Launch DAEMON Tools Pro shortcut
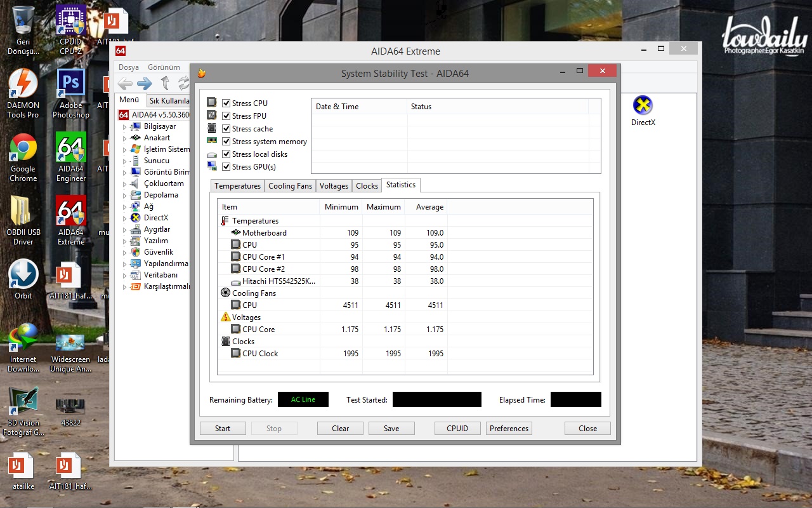 point(23,93)
